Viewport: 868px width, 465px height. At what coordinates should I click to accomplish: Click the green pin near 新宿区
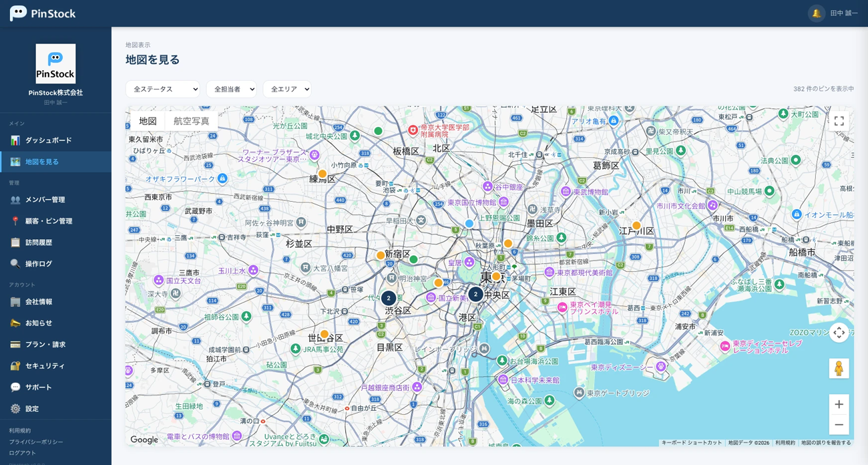click(x=413, y=259)
